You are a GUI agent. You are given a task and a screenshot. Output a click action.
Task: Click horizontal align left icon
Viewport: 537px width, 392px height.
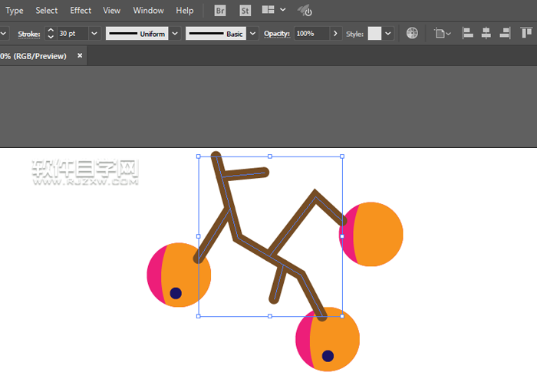click(467, 34)
